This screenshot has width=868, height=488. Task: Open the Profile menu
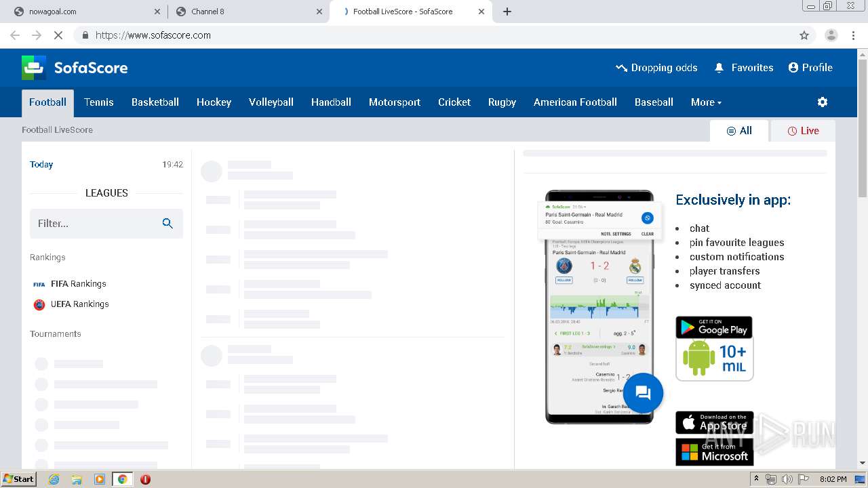810,68
